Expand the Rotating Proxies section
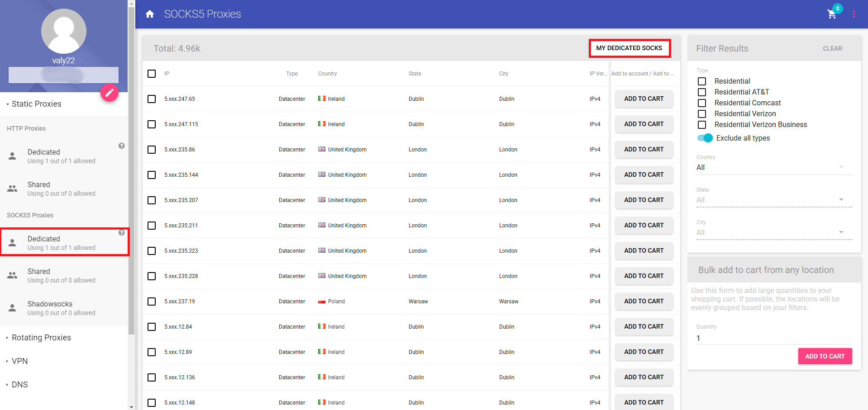This screenshot has height=410, width=868. coord(41,338)
